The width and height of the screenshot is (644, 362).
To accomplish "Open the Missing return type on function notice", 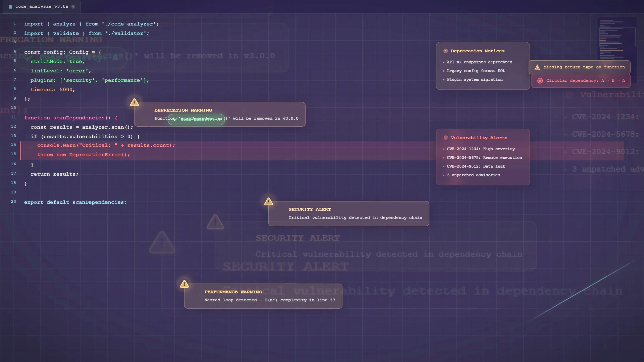I will click(x=579, y=67).
